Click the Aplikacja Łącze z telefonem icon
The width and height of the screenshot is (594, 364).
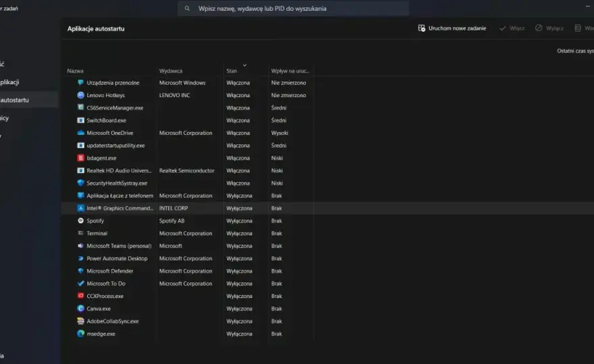point(81,195)
